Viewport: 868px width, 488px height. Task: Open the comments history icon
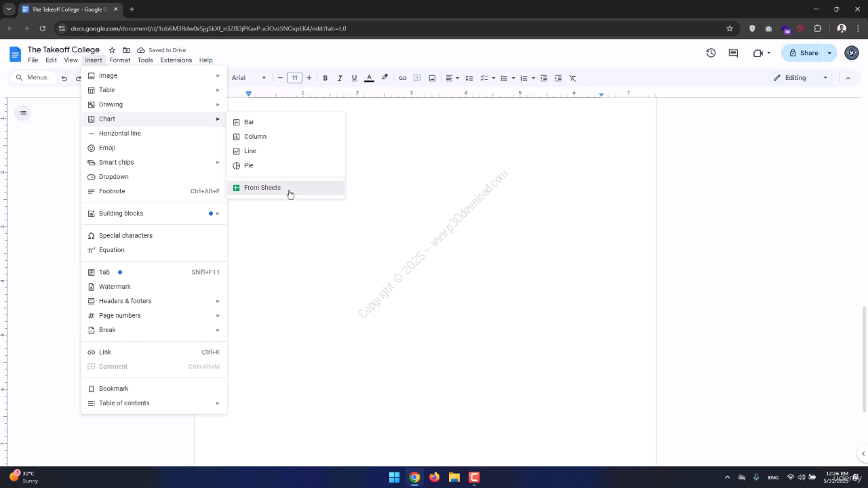pos(733,53)
